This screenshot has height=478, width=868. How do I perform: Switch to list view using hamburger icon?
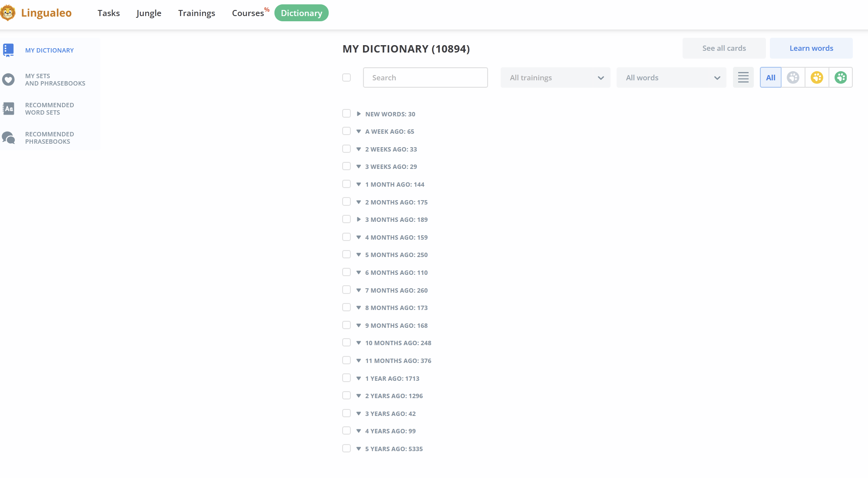pyautogui.click(x=743, y=77)
